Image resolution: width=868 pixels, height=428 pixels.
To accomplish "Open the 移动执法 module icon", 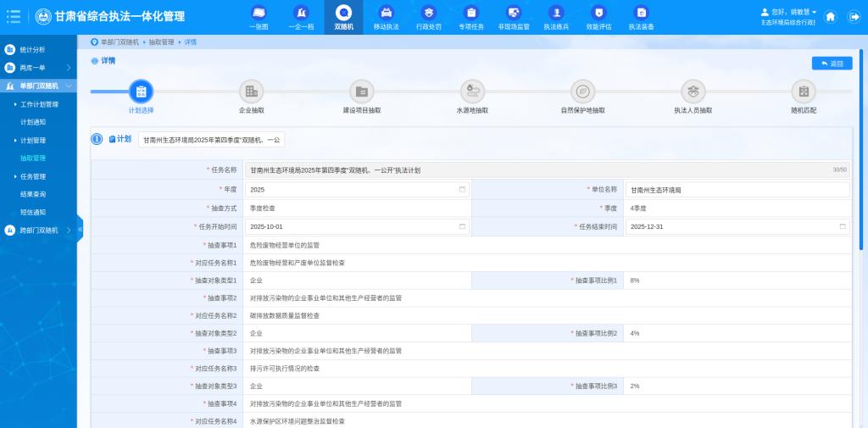I will coord(386,14).
